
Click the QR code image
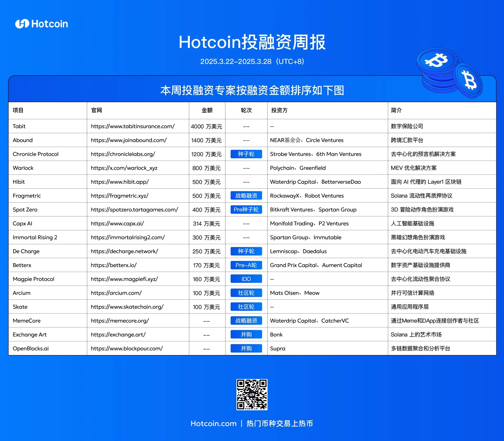pos(252,394)
